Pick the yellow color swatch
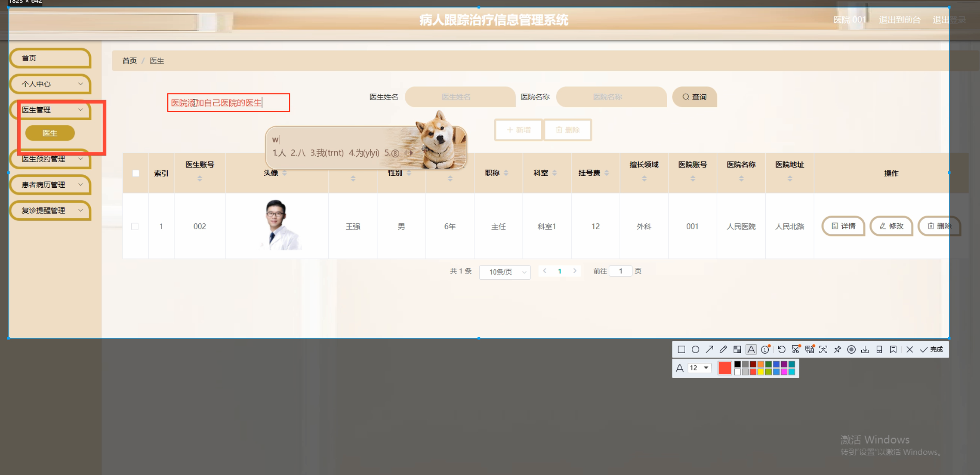 pos(761,372)
